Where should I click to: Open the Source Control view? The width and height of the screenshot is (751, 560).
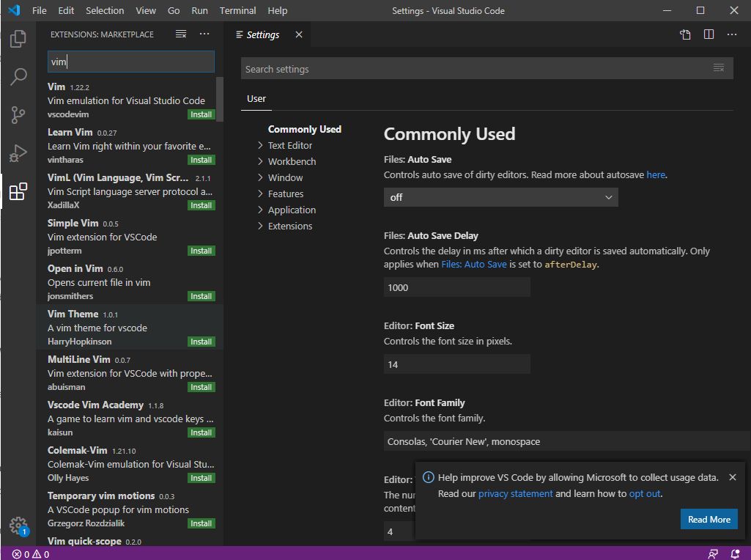click(x=18, y=115)
